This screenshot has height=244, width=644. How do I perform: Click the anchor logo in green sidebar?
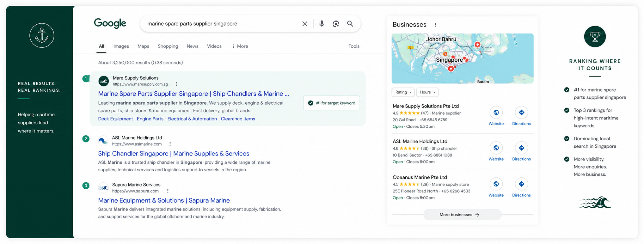tap(42, 35)
